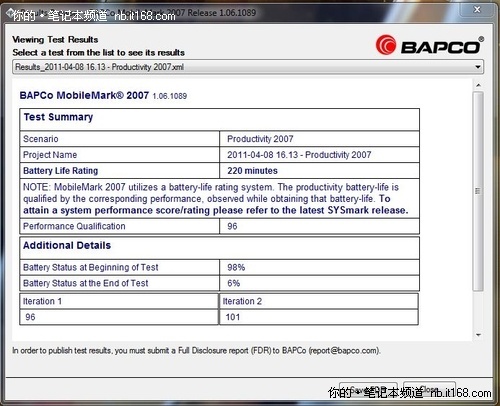Screen dimensions: 500x406
Task: Click the Close button at bottom
Action: click(x=429, y=390)
